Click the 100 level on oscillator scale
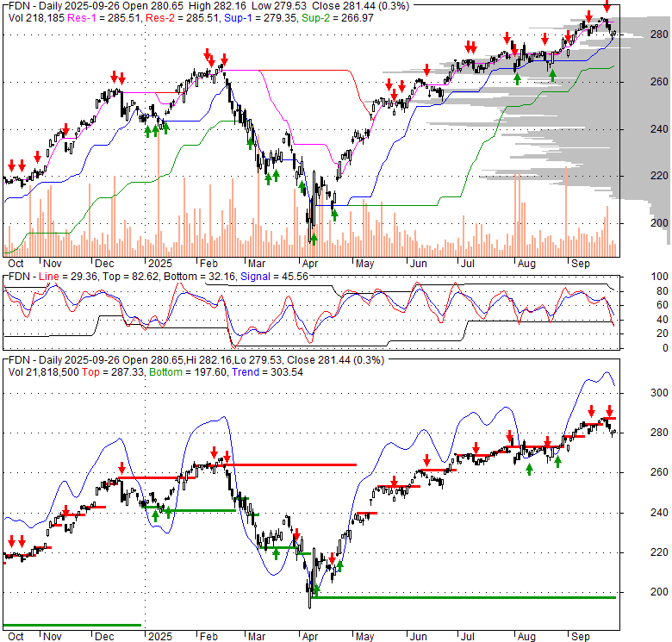The image size is (672, 642). pyautogui.click(x=659, y=277)
